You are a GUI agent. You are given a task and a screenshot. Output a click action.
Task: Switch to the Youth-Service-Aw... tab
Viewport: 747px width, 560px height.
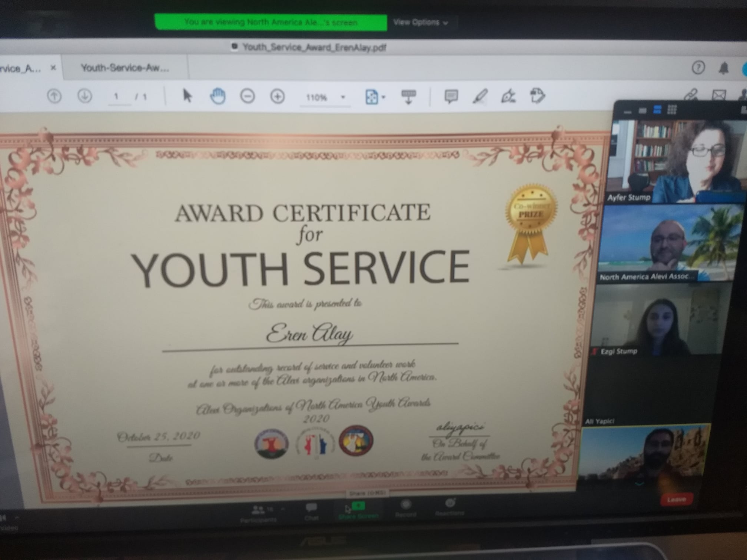(125, 68)
